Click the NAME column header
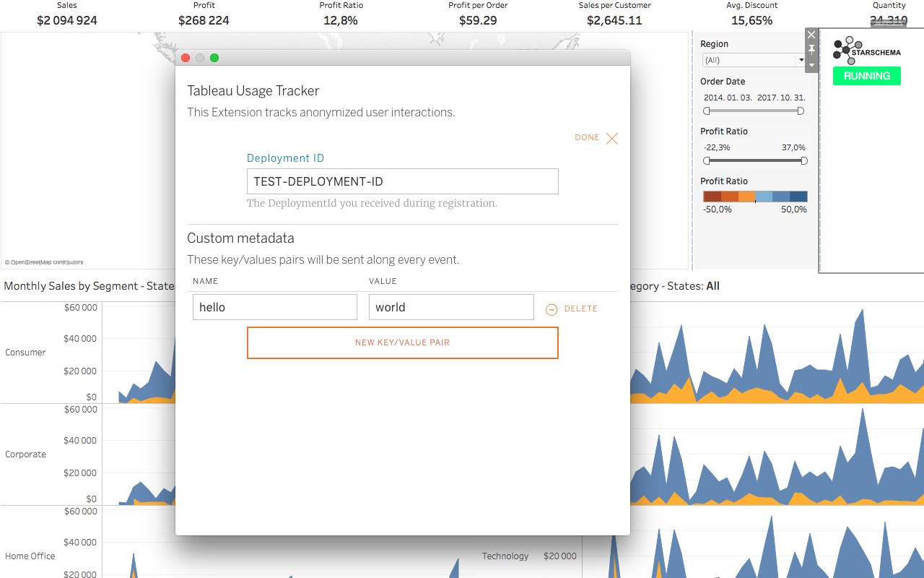 coord(206,281)
